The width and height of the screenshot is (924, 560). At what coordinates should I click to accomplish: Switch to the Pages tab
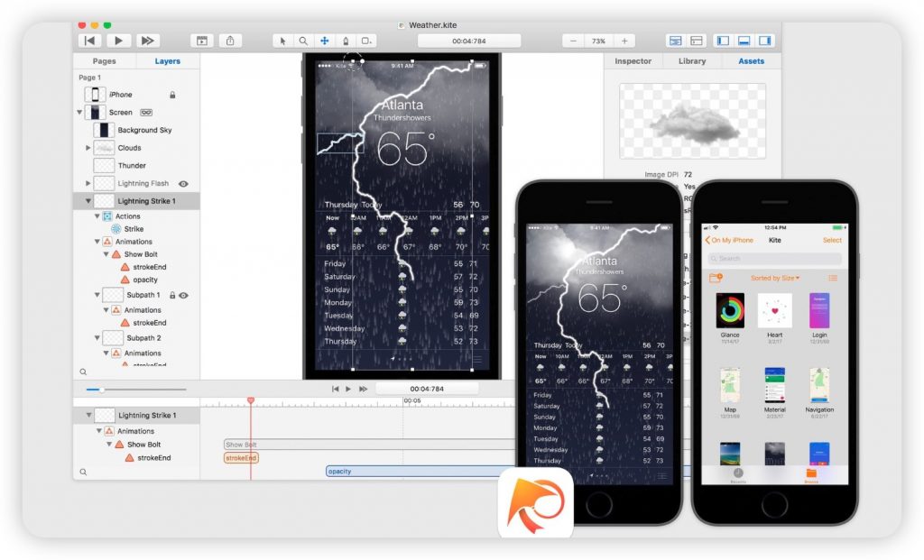pos(104,60)
